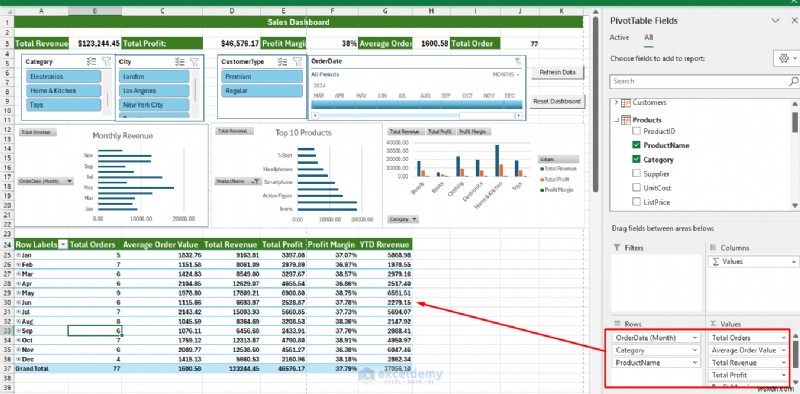Viewport: 800px width, 394px height.
Task: Select Premium in the CustomerType slicer
Action: [x=262, y=77]
